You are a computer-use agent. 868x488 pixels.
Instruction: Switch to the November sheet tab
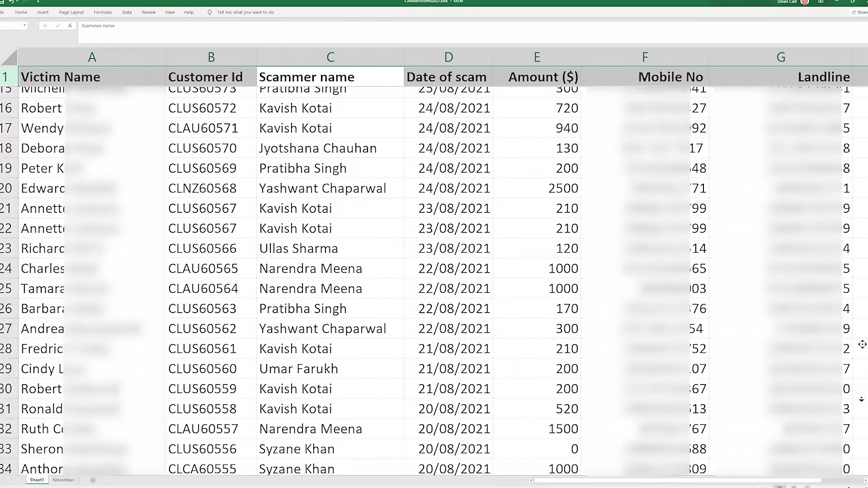63,480
